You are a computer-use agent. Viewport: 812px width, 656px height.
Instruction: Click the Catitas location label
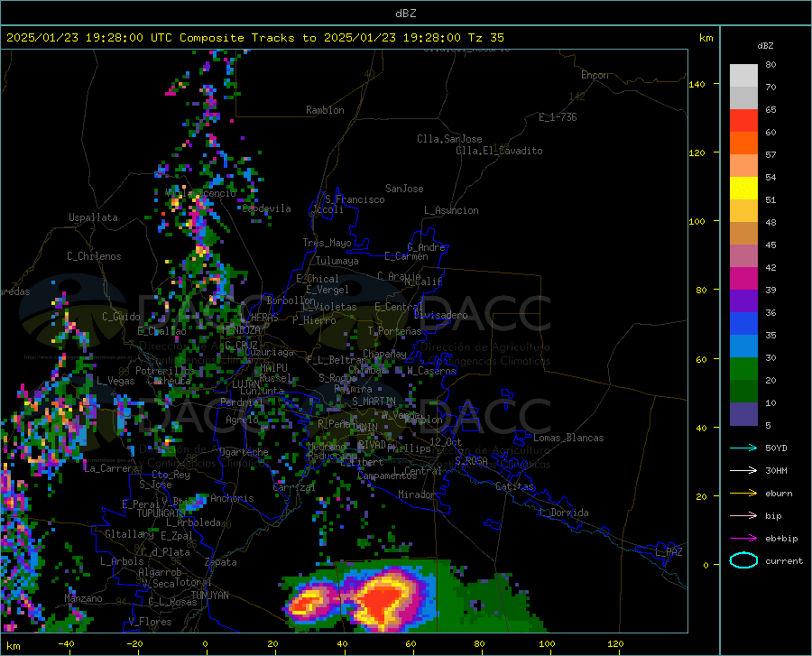click(514, 486)
